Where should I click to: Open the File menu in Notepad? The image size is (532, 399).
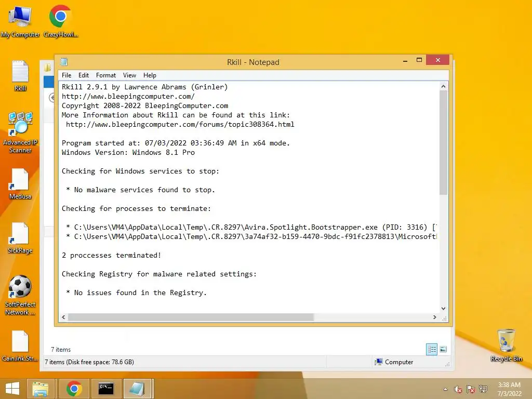[66, 75]
